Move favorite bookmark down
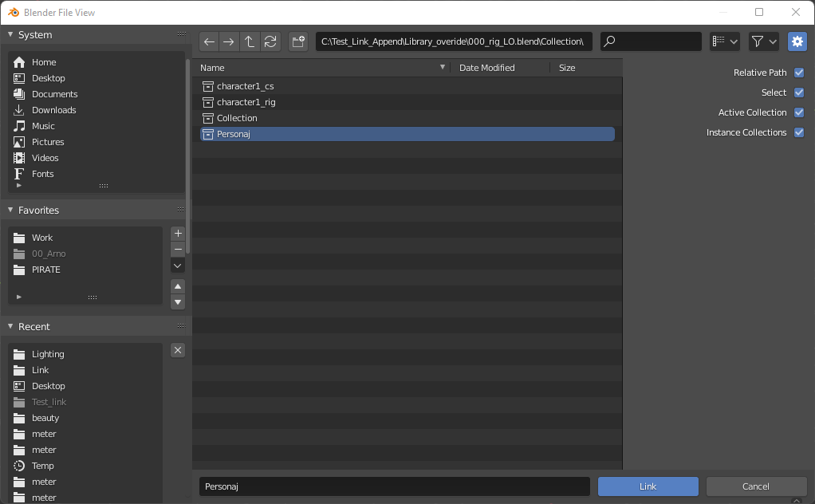Screen dimensions: 815x504 (178, 302)
